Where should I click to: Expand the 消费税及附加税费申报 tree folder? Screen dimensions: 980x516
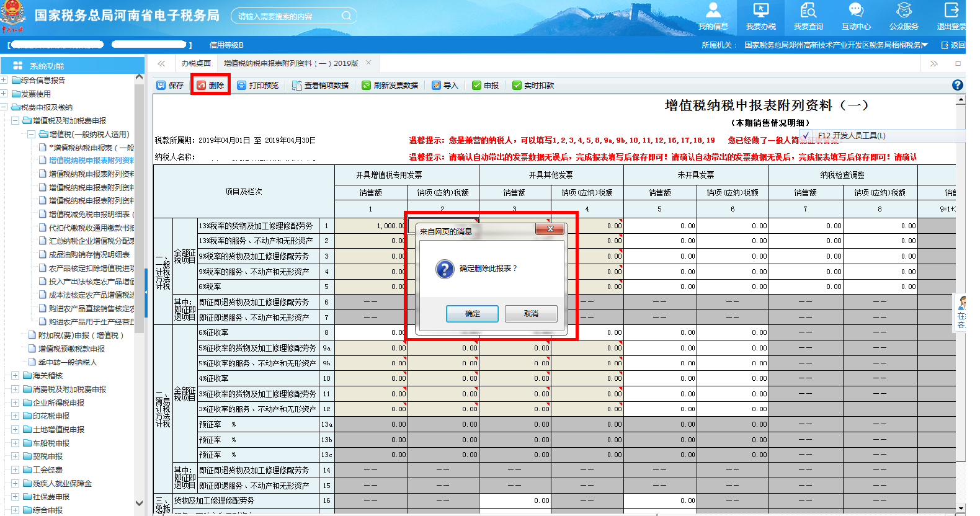tap(16, 389)
